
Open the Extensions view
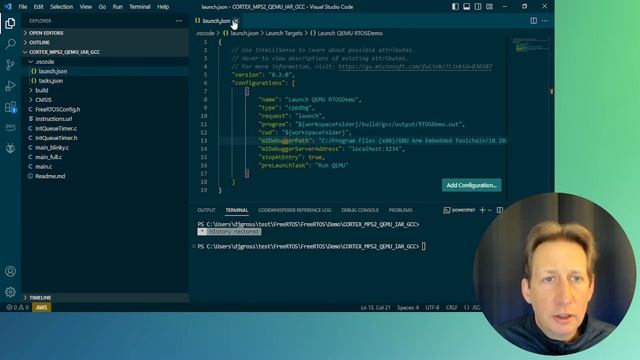(10, 107)
